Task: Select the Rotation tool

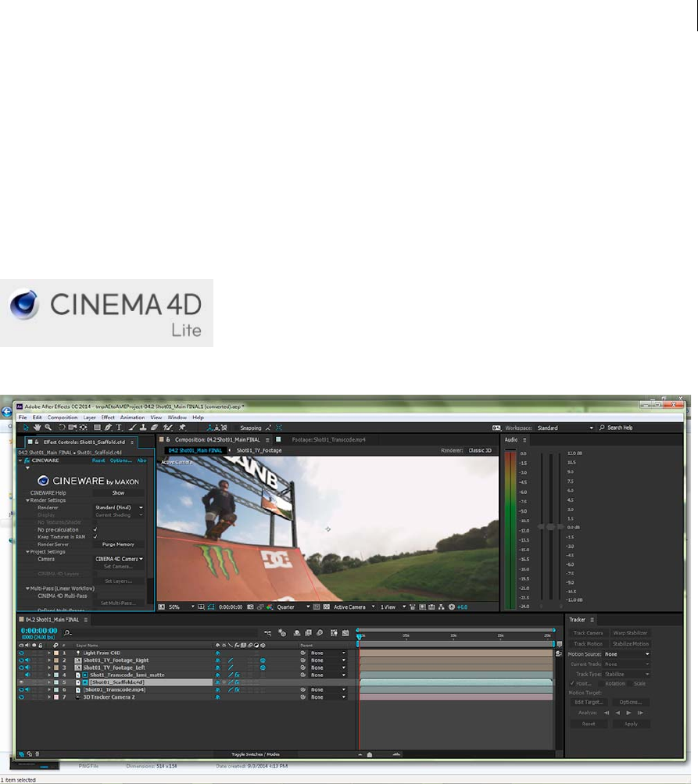Action: [x=62, y=428]
